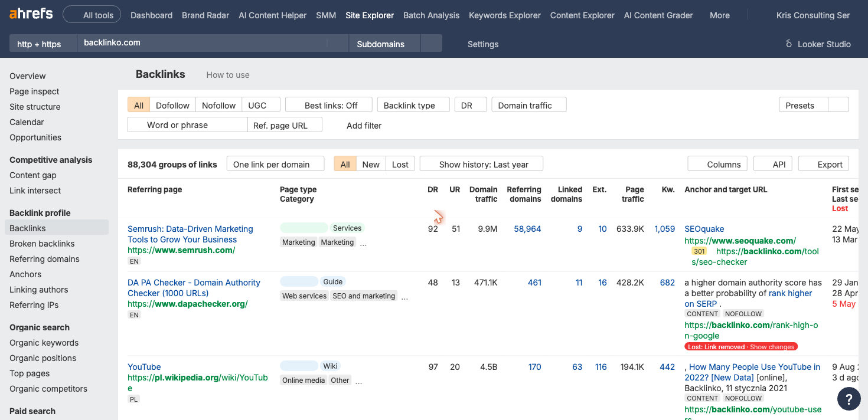The height and width of the screenshot is (420, 868).
Task: Open the How to use link
Action: coord(228,75)
